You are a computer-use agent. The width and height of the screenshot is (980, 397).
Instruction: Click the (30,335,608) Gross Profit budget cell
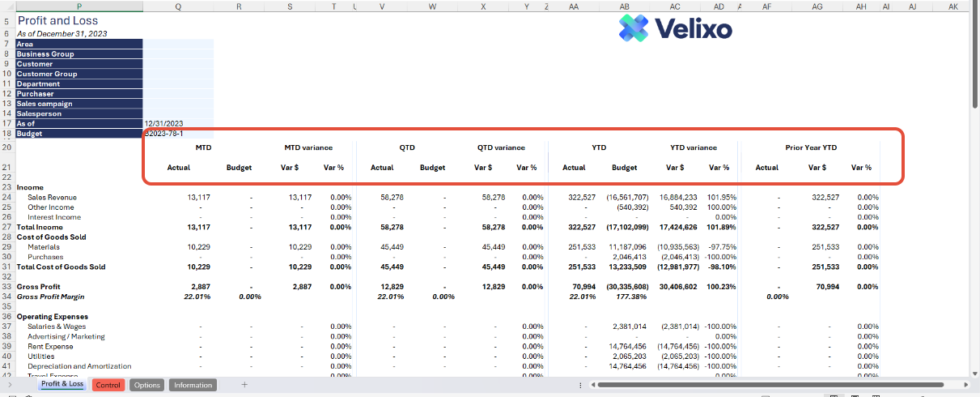coord(627,287)
